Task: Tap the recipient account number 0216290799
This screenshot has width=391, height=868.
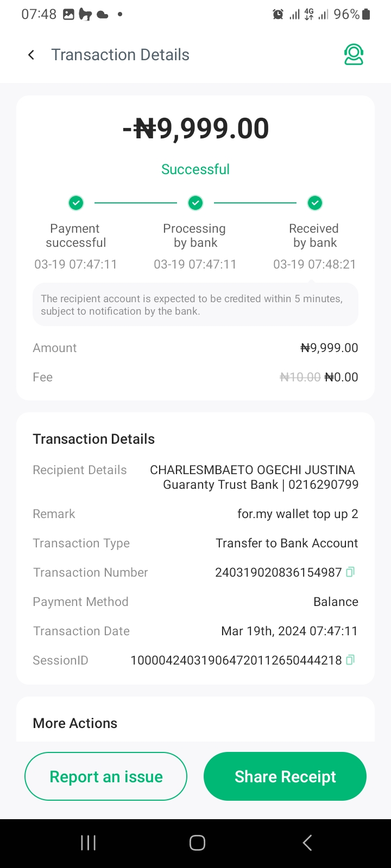Action: click(324, 484)
